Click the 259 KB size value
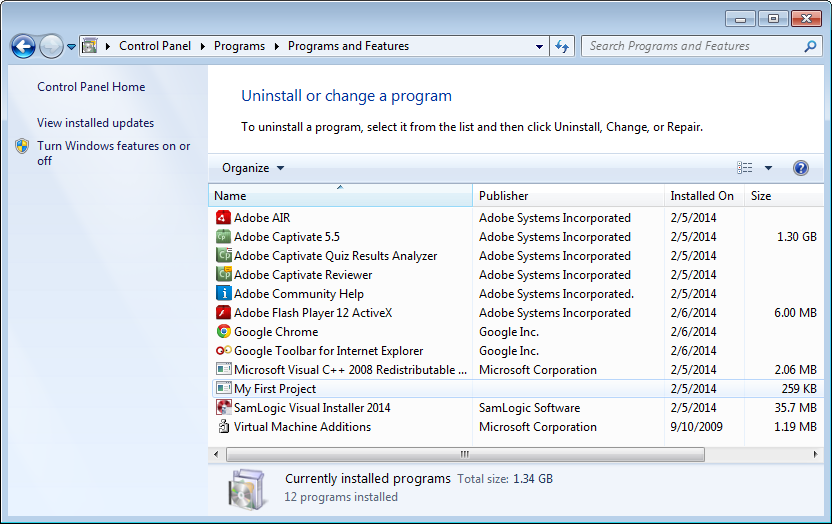 click(799, 389)
